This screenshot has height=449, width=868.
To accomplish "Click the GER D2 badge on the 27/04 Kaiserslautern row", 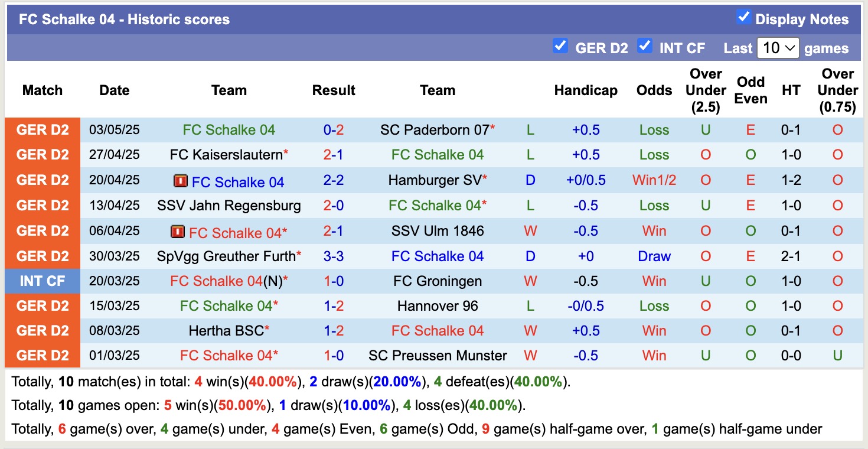I will tap(42, 154).
